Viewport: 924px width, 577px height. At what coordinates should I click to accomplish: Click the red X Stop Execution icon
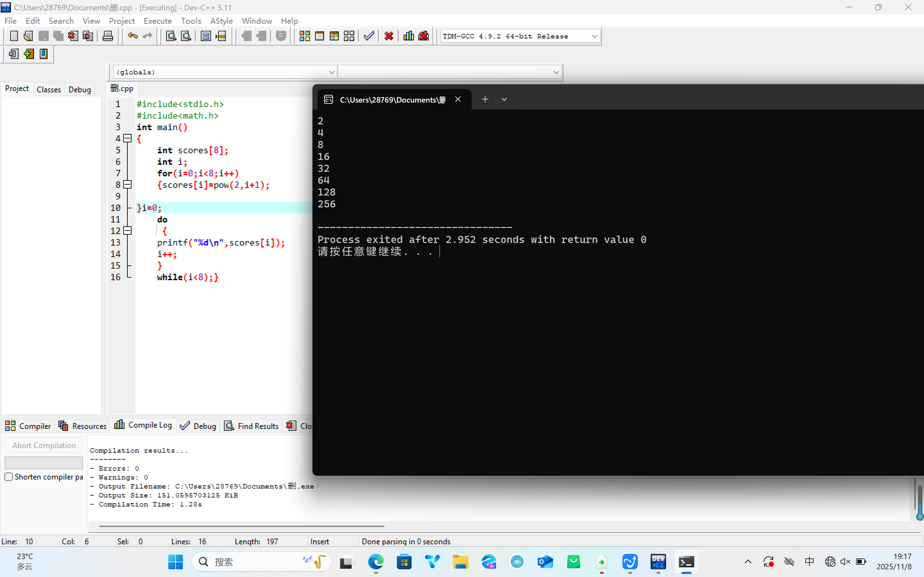pos(389,36)
